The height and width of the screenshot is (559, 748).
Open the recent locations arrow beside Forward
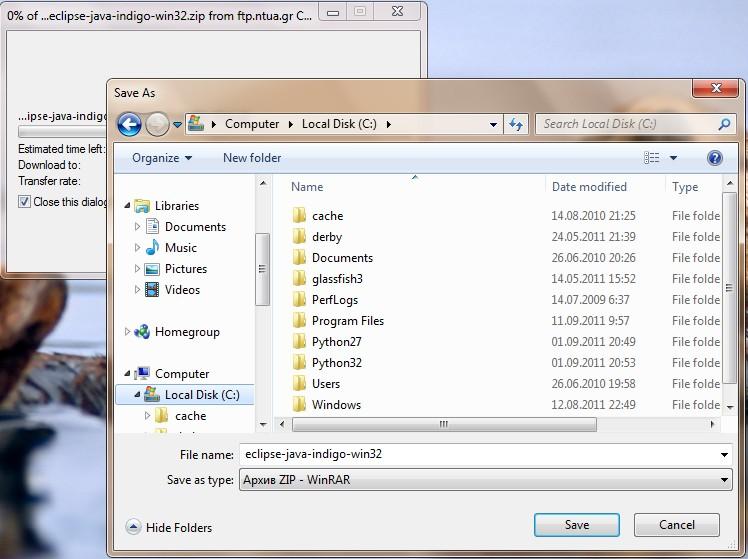[x=177, y=124]
